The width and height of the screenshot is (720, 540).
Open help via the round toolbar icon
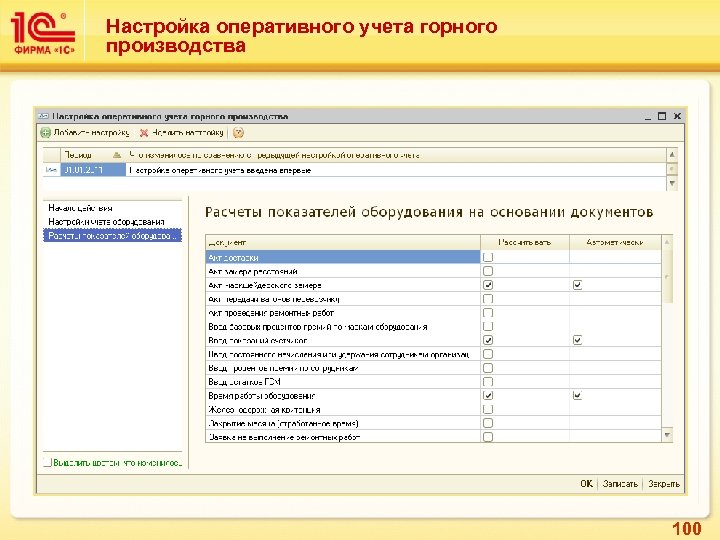pyautogui.click(x=238, y=133)
